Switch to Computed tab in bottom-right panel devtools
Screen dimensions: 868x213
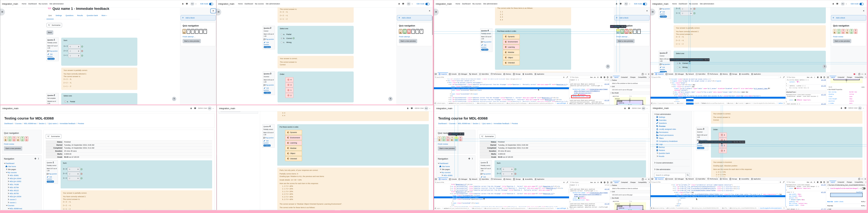(841, 182)
